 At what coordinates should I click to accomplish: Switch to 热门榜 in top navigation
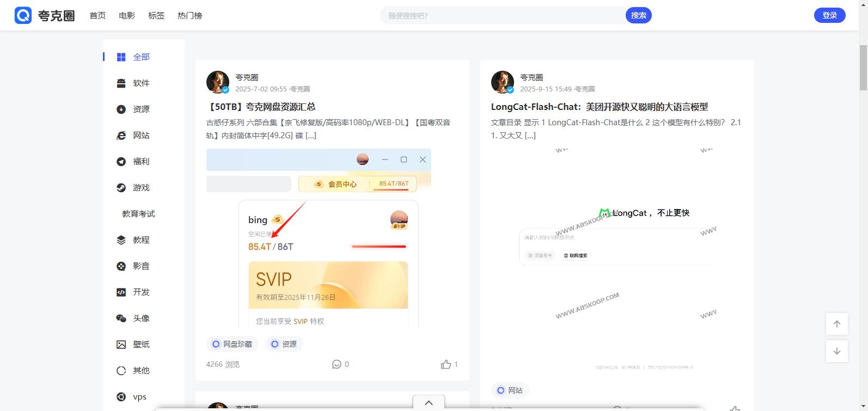190,16
